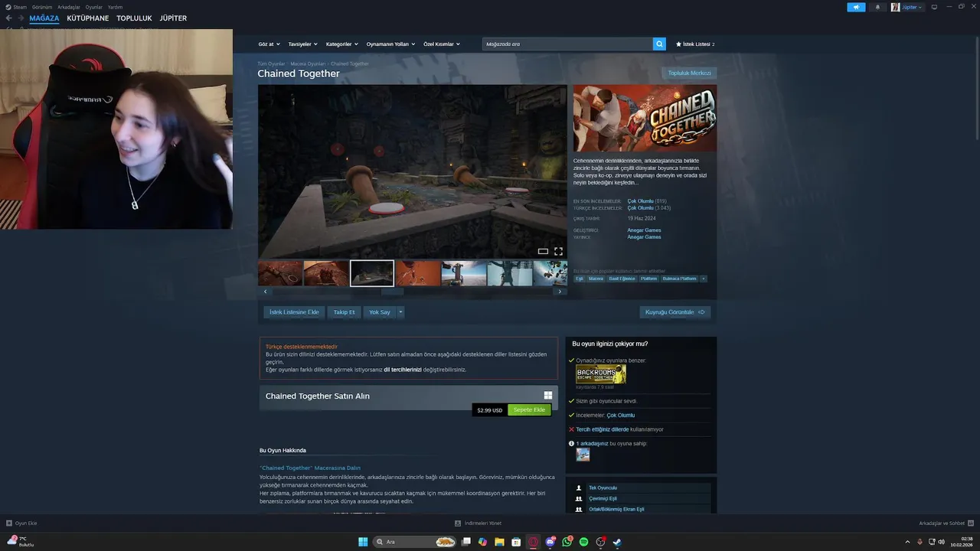980x551 pixels.
Task: Open the Arkadaşlar menu
Action: tap(69, 7)
